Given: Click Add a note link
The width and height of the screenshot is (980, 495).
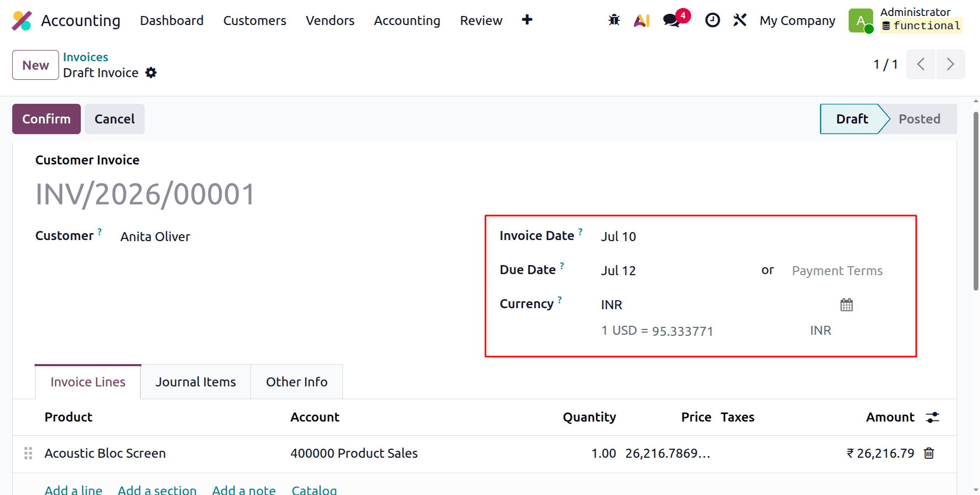Looking at the screenshot, I should tap(244, 490).
